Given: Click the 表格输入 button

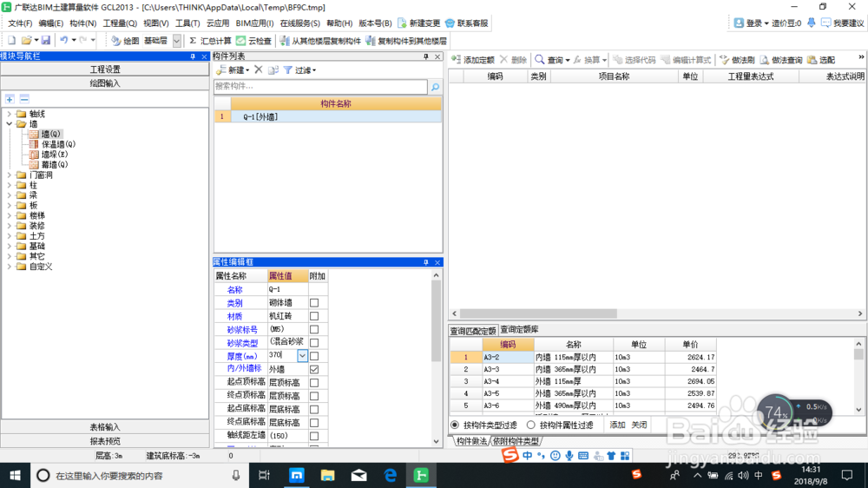Looking at the screenshot, I should tap(105, 427).
